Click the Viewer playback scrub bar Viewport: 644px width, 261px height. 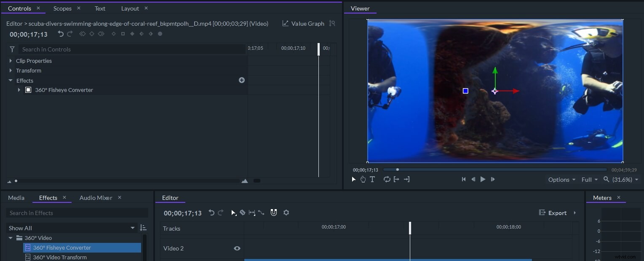(x=495, y=170)
